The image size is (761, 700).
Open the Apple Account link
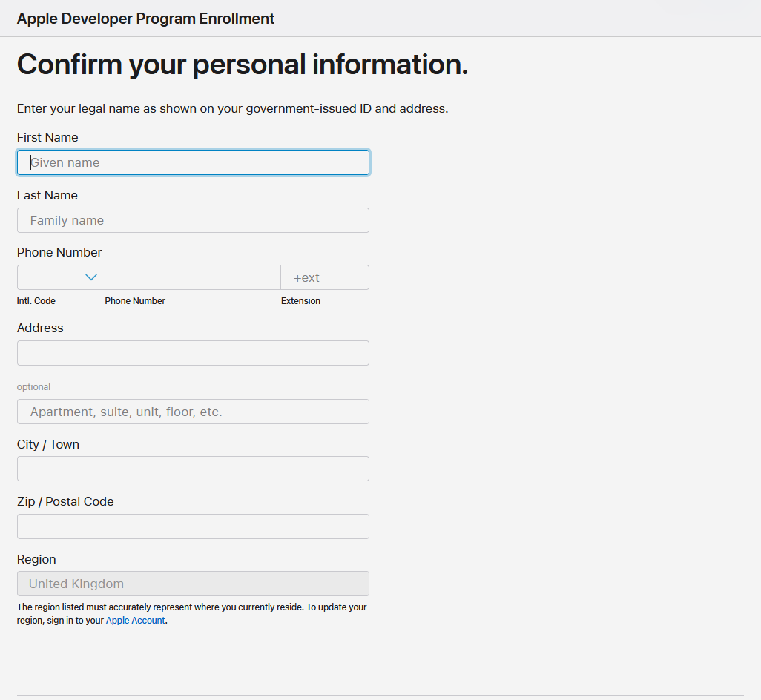[x=135, y=621]
